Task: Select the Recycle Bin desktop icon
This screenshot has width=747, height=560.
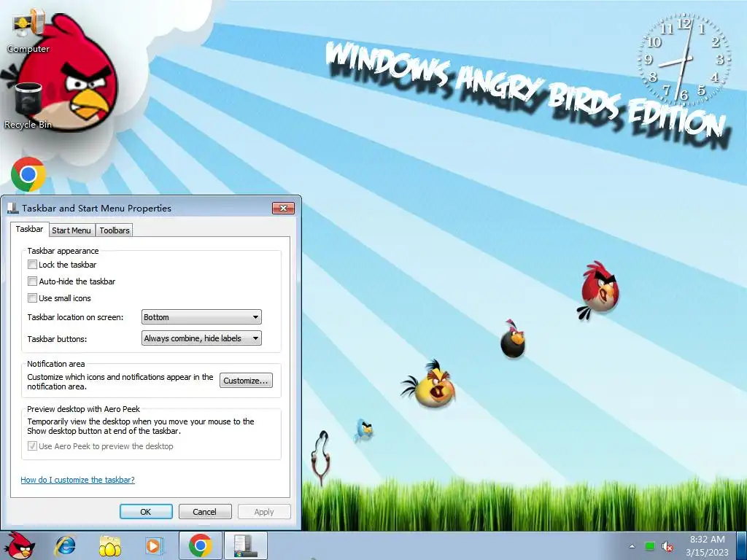Action: point(28,106)
